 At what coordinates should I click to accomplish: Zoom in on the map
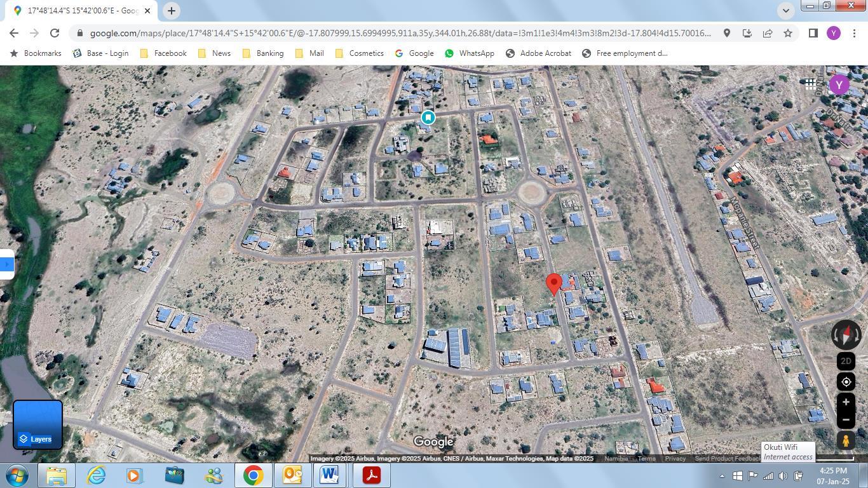846,402
